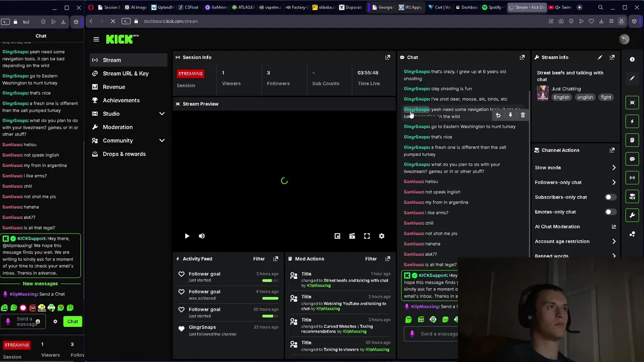Open stream preview settings gear
Screen dimensions: 644x362
point(381,236)
